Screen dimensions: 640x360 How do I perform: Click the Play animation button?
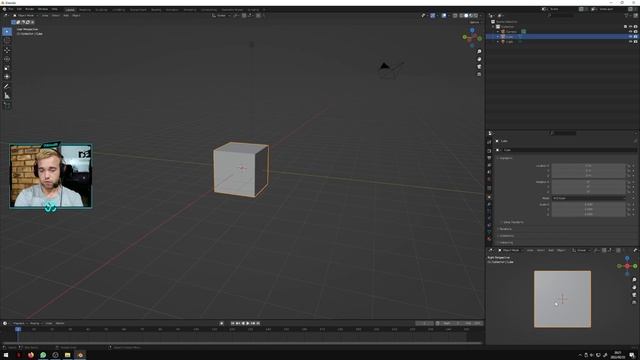[x=247, y=324]
